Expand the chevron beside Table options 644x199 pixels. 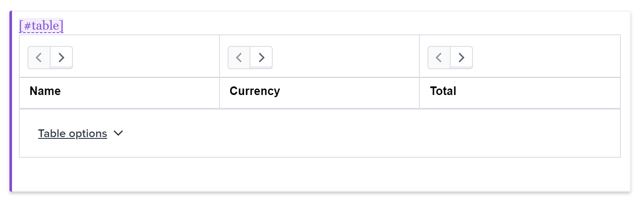[118, 134]
